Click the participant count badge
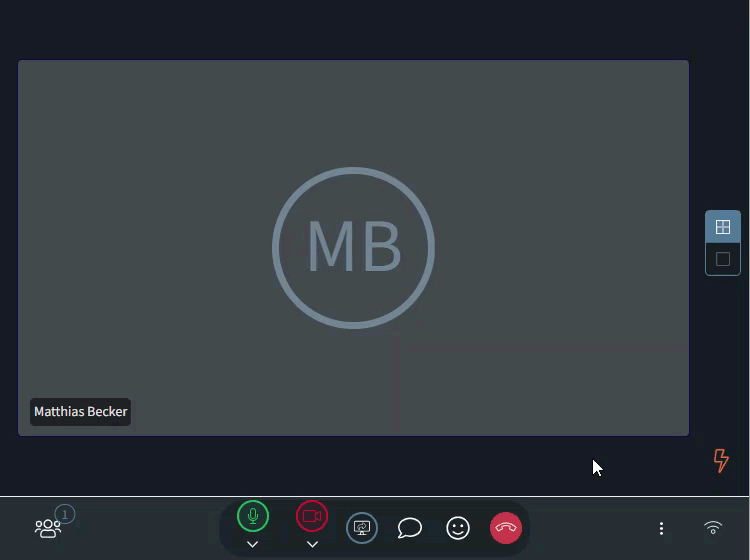 click(65, 514)
